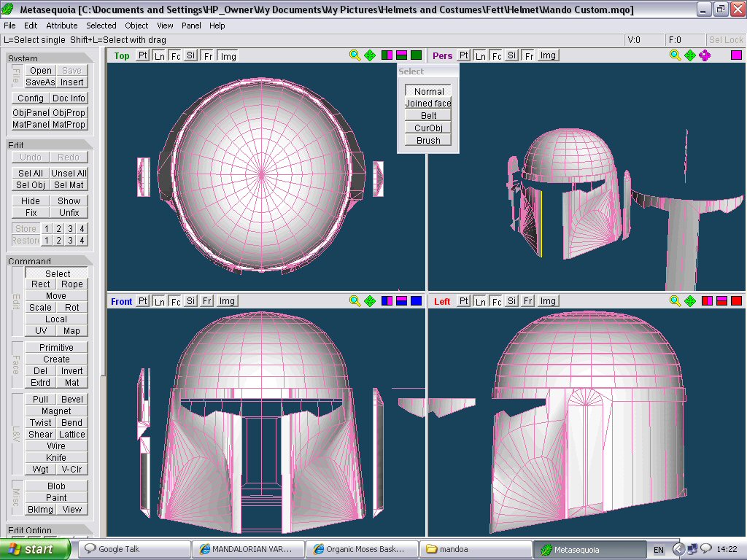This screenshot has height=560, width=747.
Task: Toggle Fc face display in Top view
Action: point(175,55)
